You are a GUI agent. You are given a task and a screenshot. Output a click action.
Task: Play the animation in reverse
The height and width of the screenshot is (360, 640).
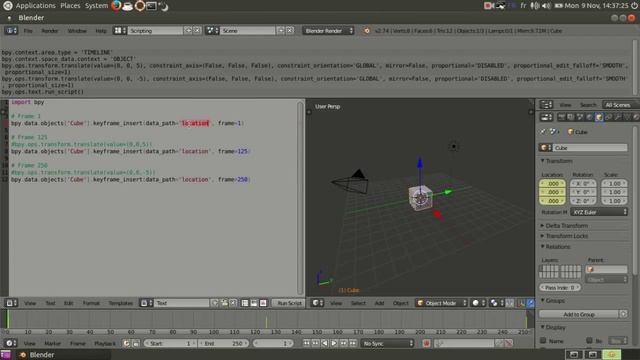pos(324,343)
